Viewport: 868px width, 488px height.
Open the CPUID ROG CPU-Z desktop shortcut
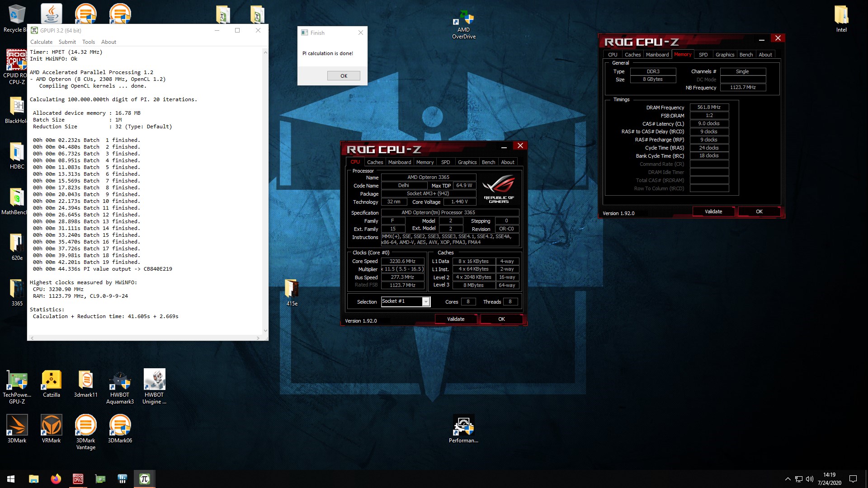pyautogui.click(x=16, y=66)
